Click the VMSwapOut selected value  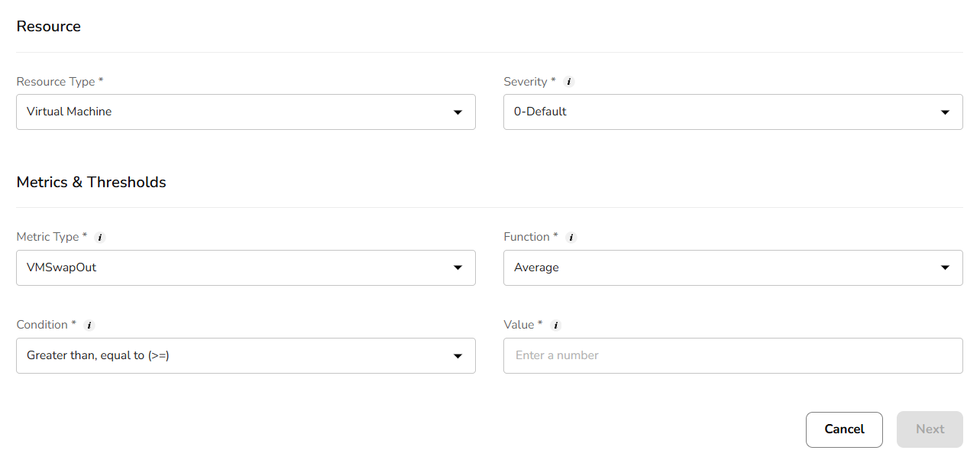point(62,267)
